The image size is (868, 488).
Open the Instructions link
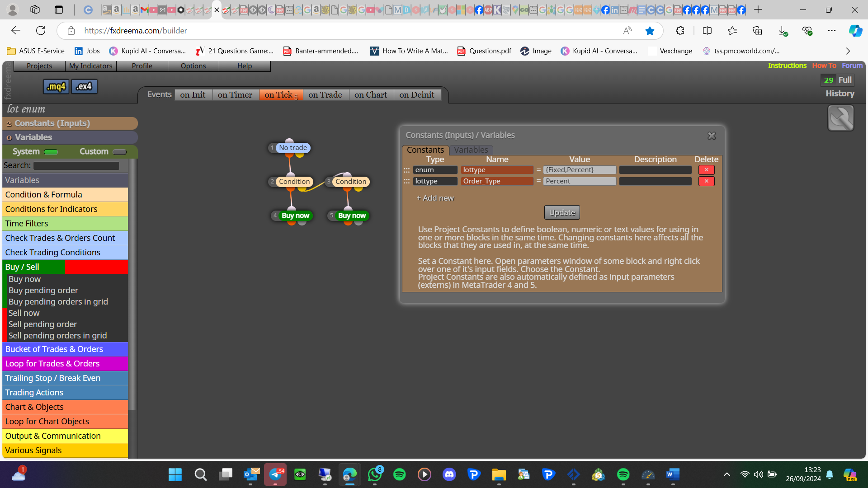787,66
